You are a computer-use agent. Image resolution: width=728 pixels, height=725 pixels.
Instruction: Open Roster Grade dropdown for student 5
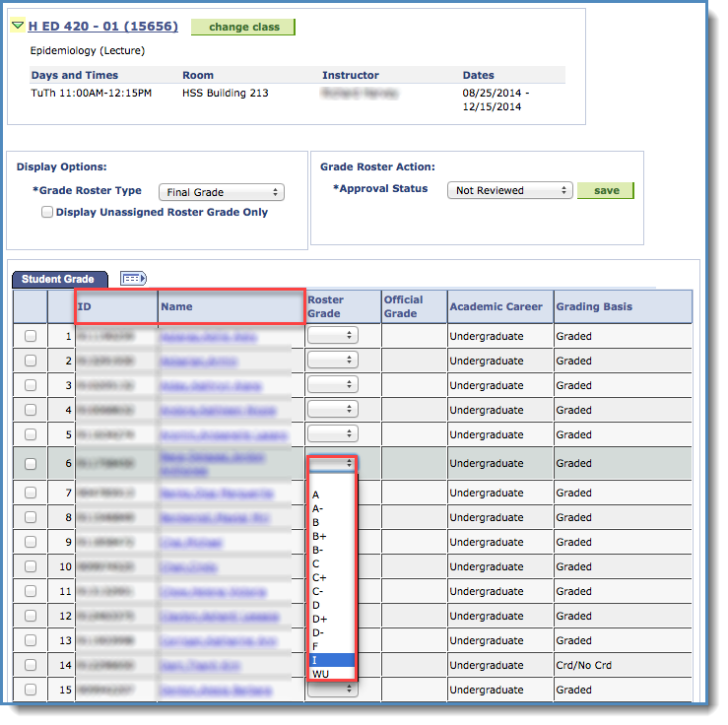click(332, 433)
